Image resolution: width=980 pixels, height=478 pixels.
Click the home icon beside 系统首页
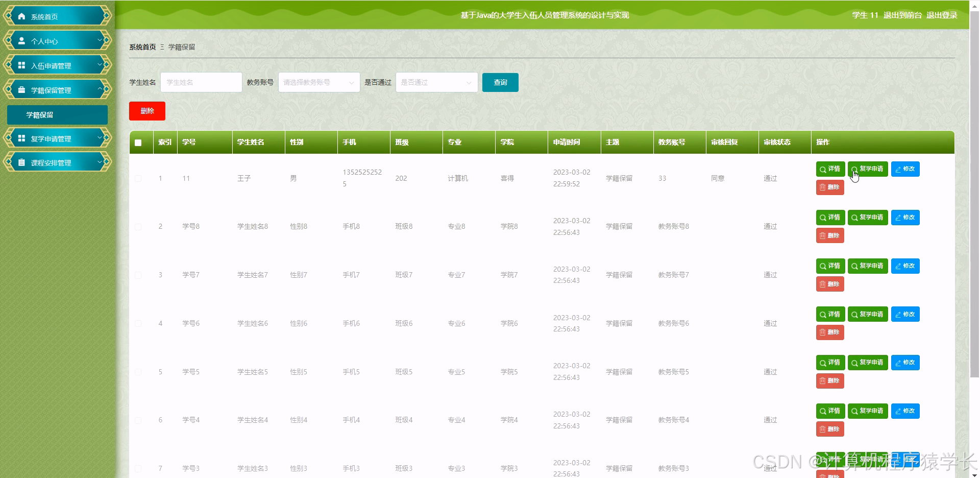[x=21, y=16]
